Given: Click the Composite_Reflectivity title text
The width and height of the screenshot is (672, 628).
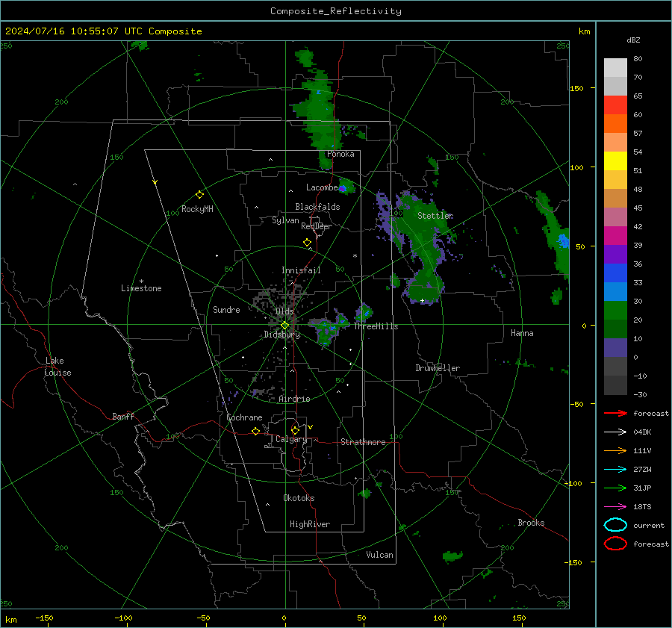Looking at the screenshot, I should (x=335, y=11).
